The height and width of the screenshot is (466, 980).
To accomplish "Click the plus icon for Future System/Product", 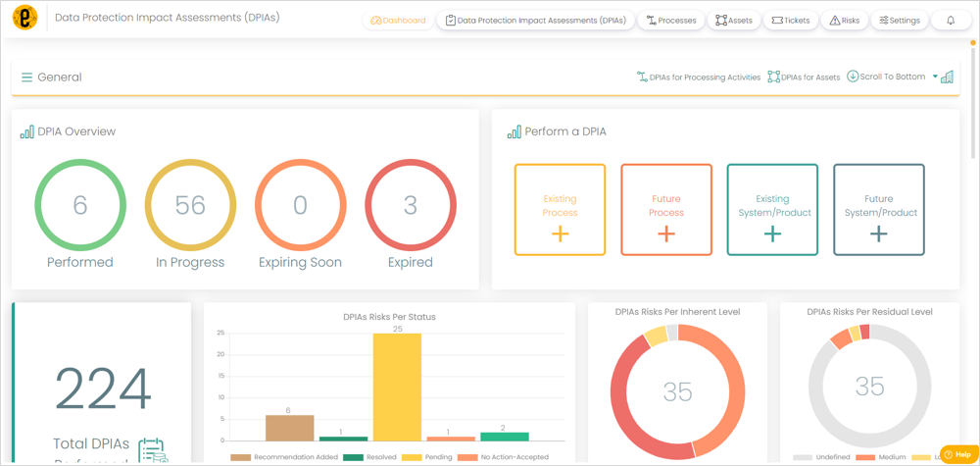I will point(879,234).
